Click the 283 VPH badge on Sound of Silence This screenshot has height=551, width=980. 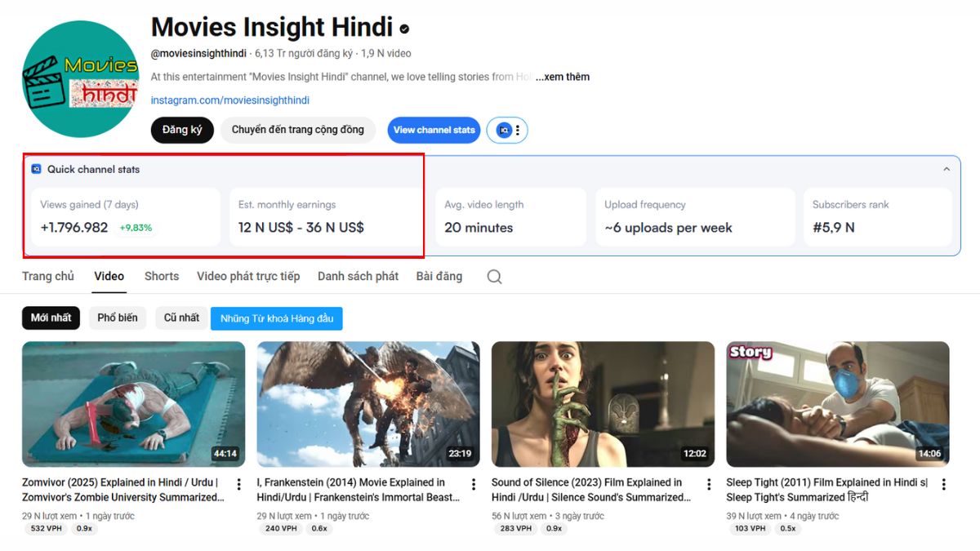point(516,528)
